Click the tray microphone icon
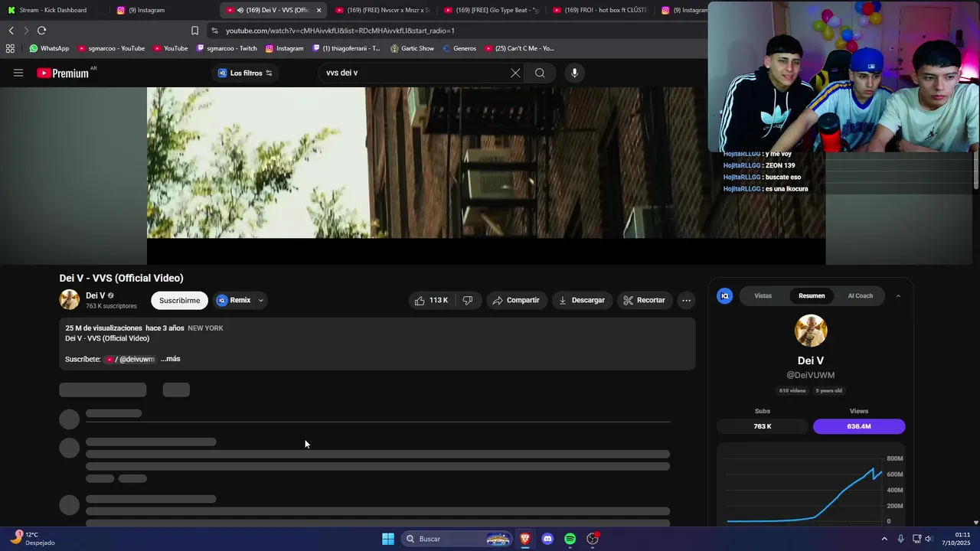Image resolution: width=980 pixels, height=551 pixels. 900,539
